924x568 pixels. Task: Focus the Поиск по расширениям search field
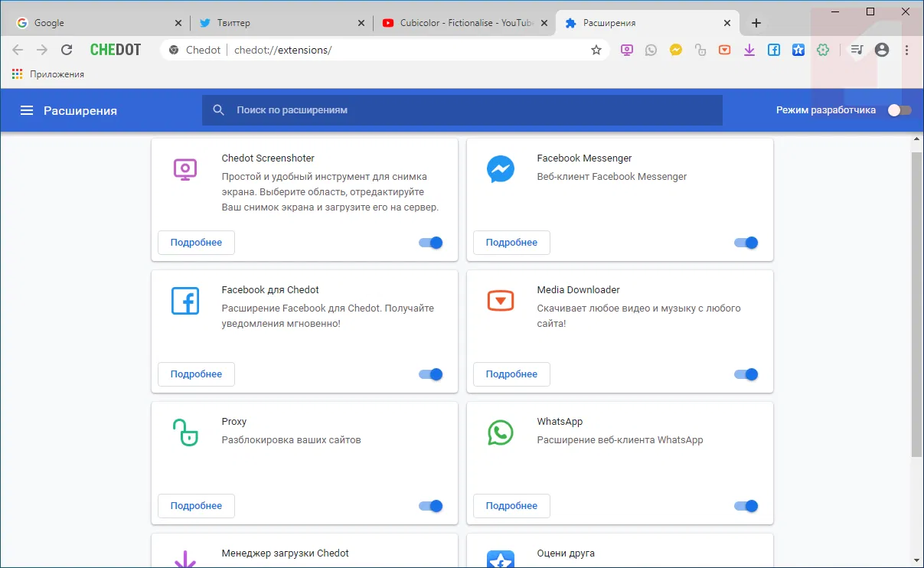pos(462,110)
